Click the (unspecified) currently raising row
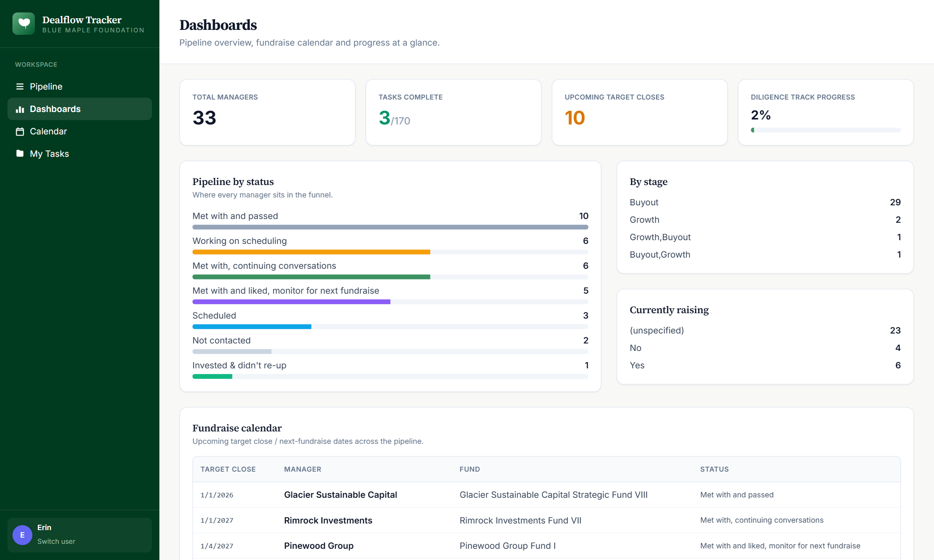The width and height of the screenshot is (934, 560). tap(765, 331)
